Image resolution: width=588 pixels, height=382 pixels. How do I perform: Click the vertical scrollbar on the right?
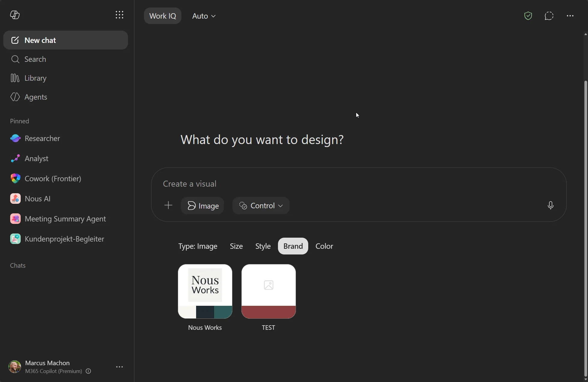(586, 228)
